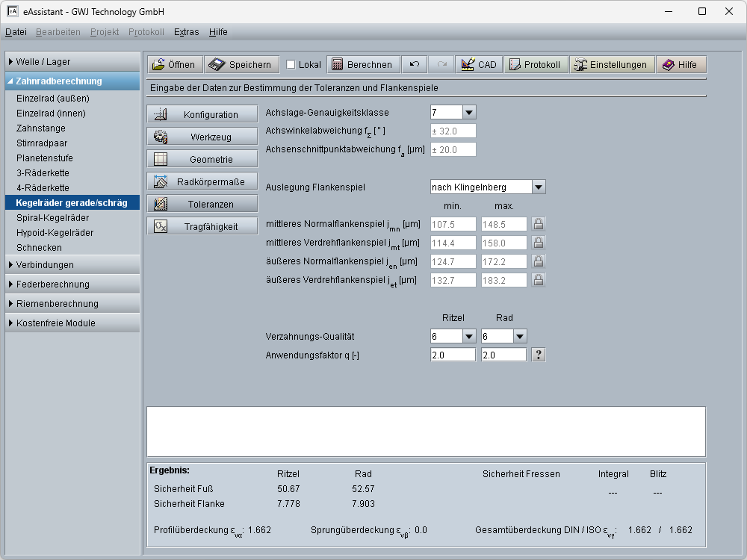Toggle the Lokal checkbox
This screenshot has width=747, height=560.
tap(291, 65)
